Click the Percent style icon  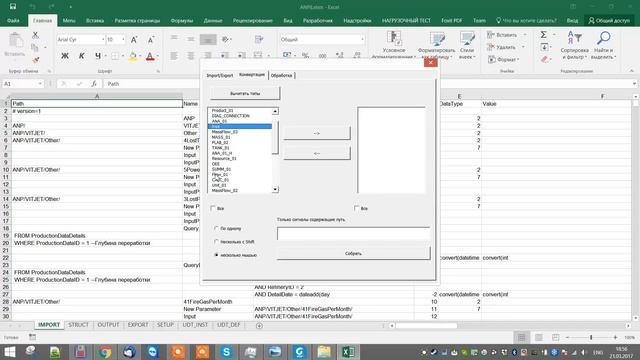point(305,56)
